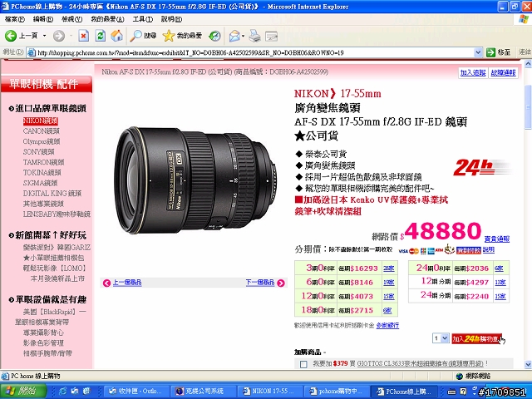The height and width of the screenshot is (399, 532).
Task: Click the Internet zone globe icon
Action: click(x=460, y=376)
